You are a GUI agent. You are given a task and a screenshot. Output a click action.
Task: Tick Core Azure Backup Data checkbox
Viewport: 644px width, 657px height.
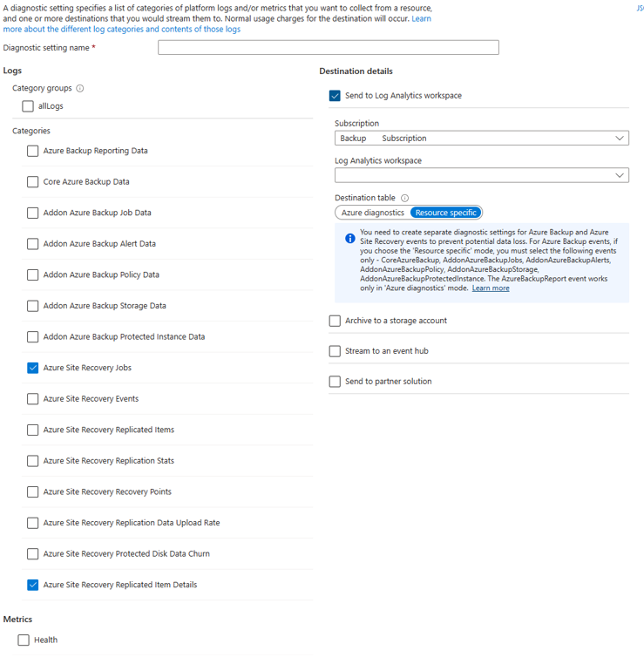(x=33, y=182)
